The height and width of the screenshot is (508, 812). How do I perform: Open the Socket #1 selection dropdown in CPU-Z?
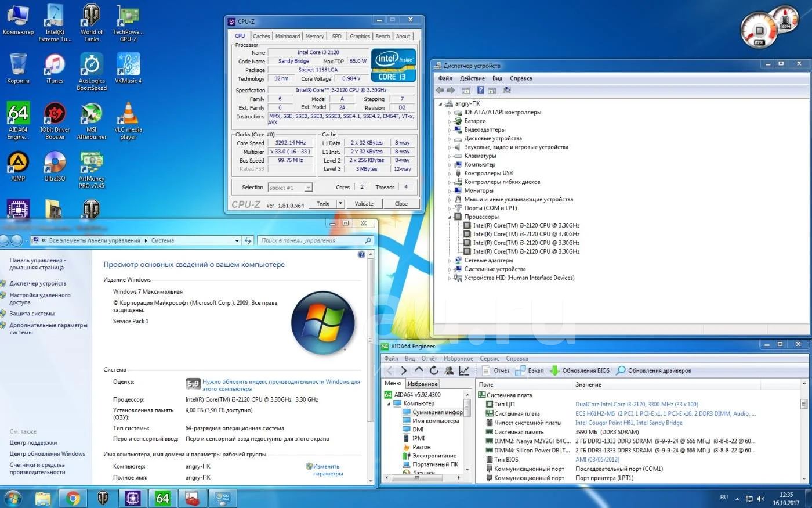coord(308,187)
